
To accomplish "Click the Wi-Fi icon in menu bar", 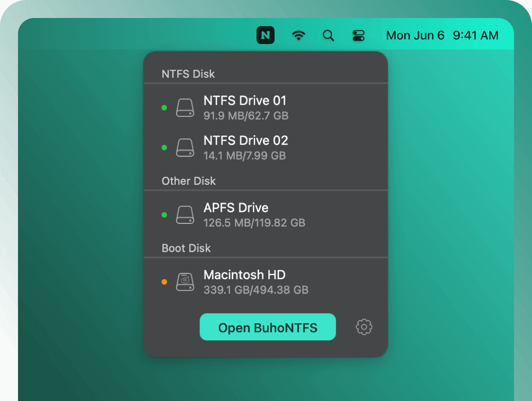I will pyautogui.click(x=299, y=35).
